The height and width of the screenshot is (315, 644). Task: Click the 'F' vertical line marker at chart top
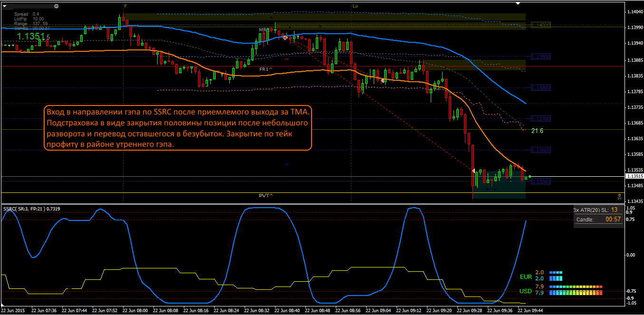pyautogui.click(x=125, y=6)
